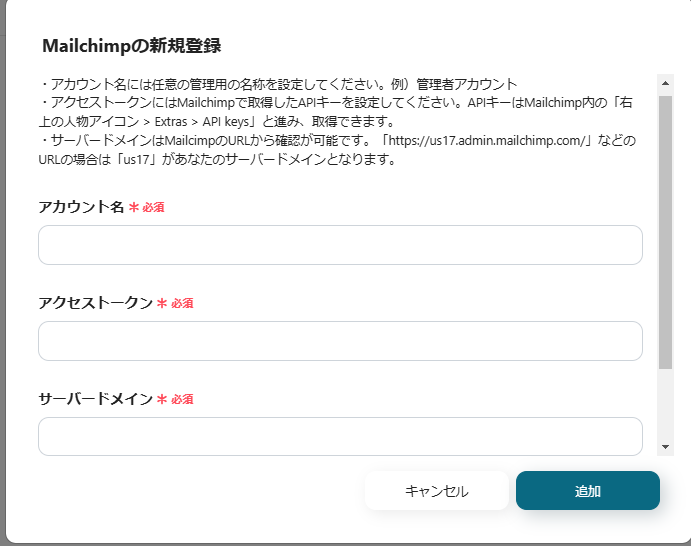Select the サーバードメイン input field

click(x=340, y=437)
